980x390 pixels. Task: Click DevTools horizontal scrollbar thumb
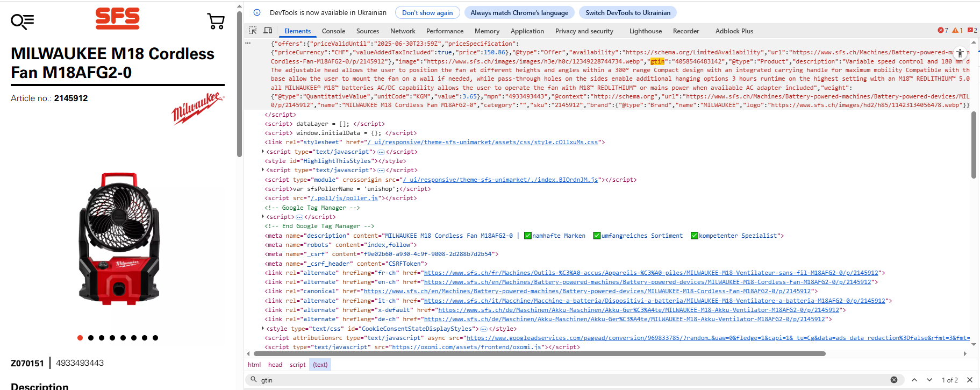539,354
